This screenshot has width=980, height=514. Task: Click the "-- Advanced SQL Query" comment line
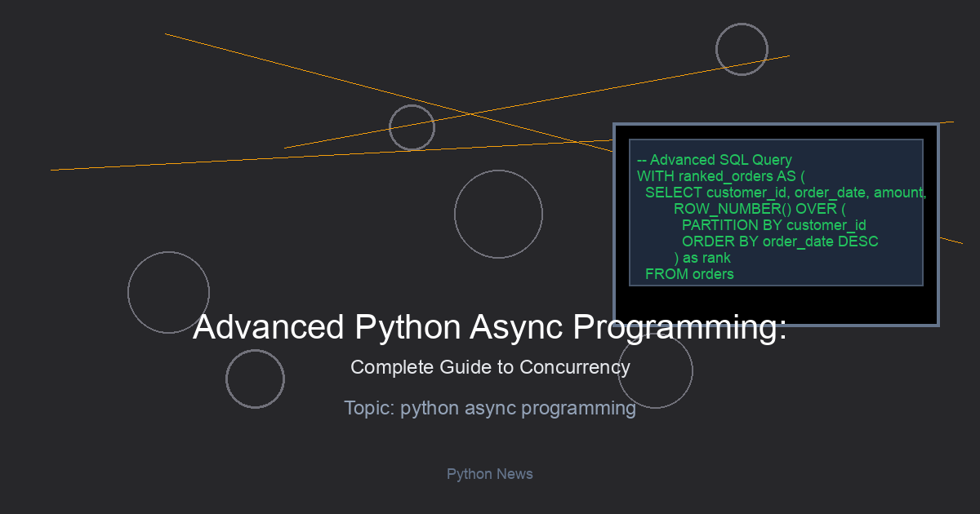(714, 160)
